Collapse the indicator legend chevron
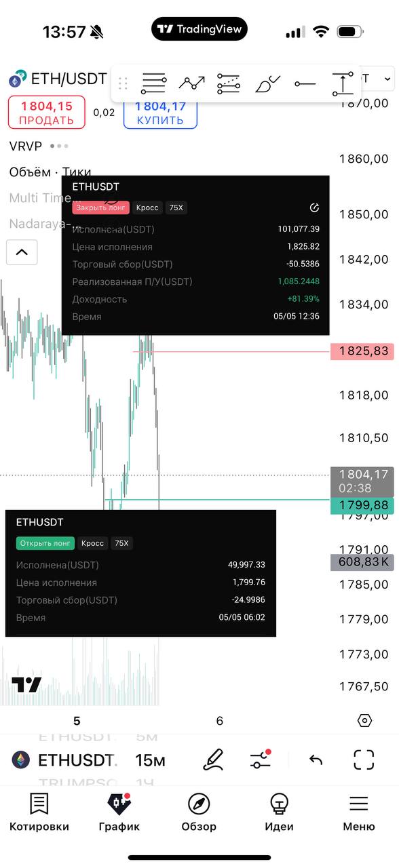399x868 pixels. [22, 252]
